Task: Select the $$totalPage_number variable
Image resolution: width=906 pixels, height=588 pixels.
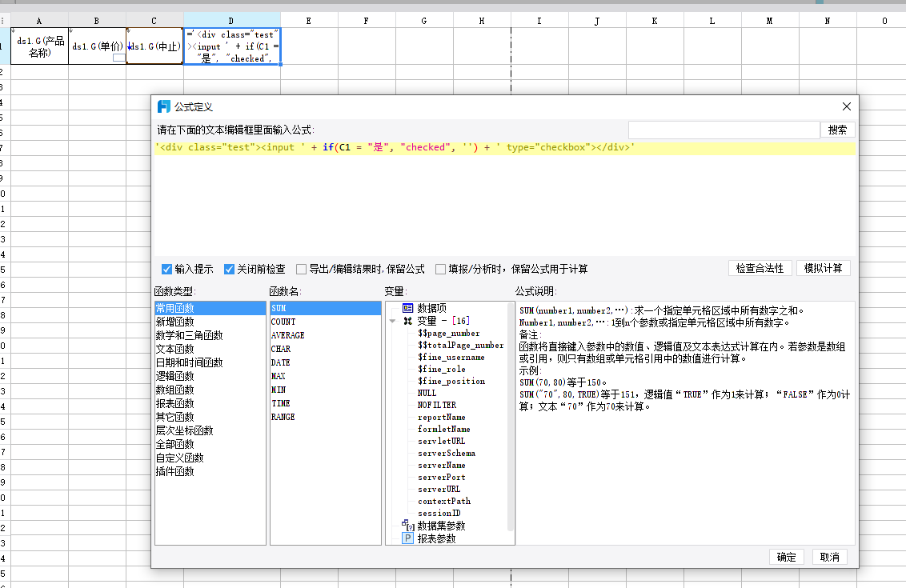Action: (x=461, y=346)
